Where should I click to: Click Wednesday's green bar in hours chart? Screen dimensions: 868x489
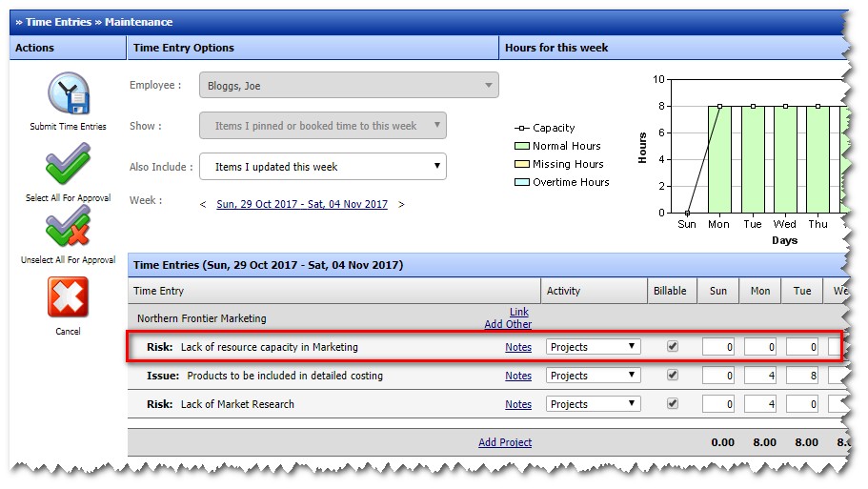[x=785, y=159]
